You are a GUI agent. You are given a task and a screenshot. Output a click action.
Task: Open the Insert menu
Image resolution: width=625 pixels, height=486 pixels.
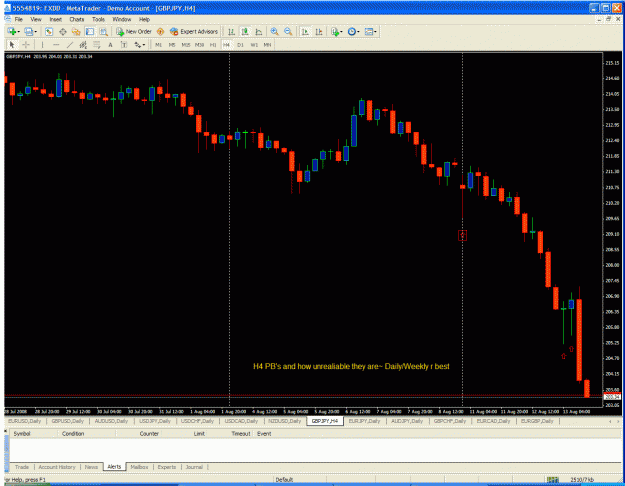tap(55, 19)
